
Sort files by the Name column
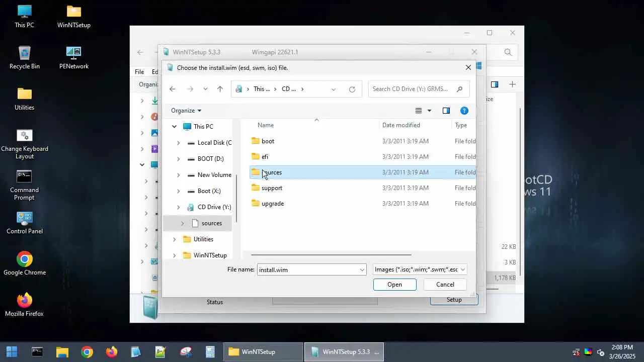pos(266,125)
